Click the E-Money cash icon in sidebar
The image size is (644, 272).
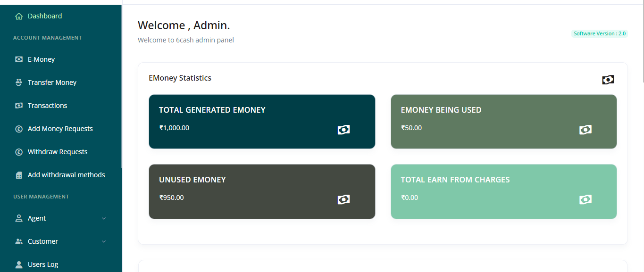pos(19,59)
